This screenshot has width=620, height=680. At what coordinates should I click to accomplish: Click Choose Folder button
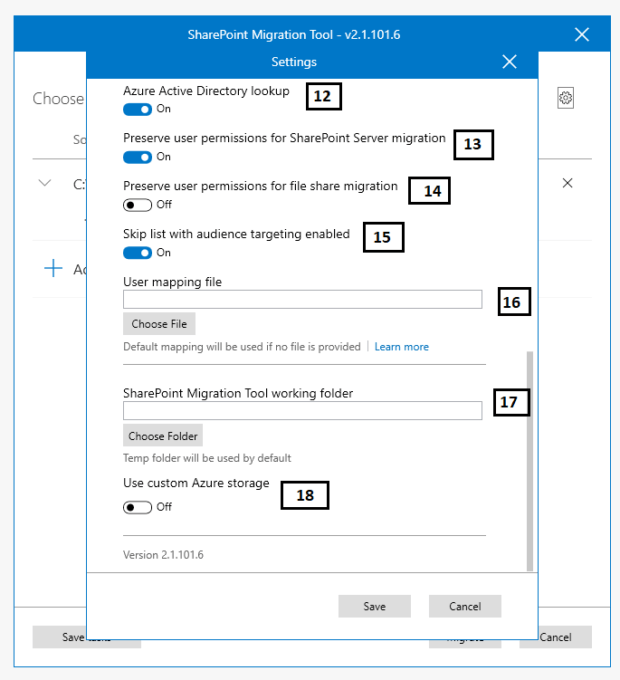point(163,435)
